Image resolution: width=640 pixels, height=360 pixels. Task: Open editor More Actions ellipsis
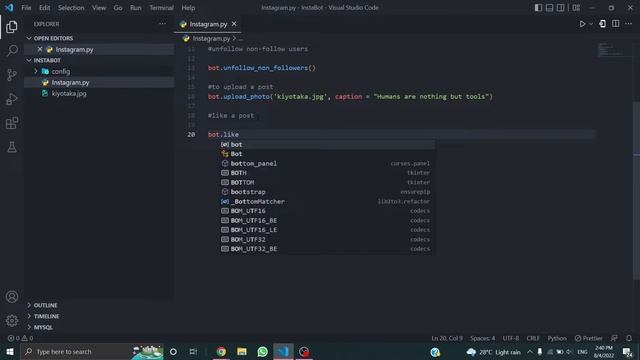(x=629, y=24)
